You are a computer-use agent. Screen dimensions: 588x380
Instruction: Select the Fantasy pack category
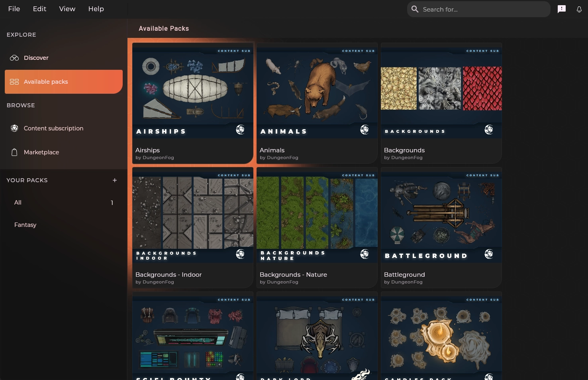64,225
